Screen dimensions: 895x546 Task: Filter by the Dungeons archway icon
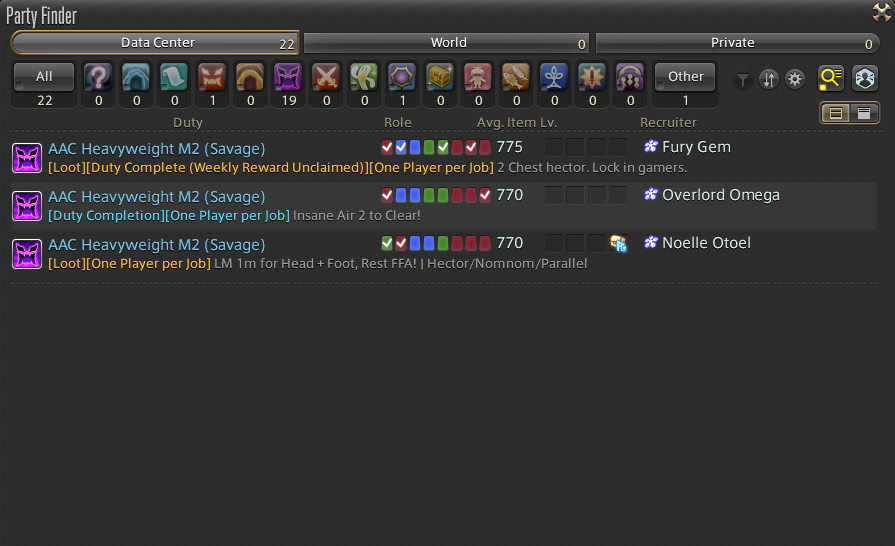point(136,77)
